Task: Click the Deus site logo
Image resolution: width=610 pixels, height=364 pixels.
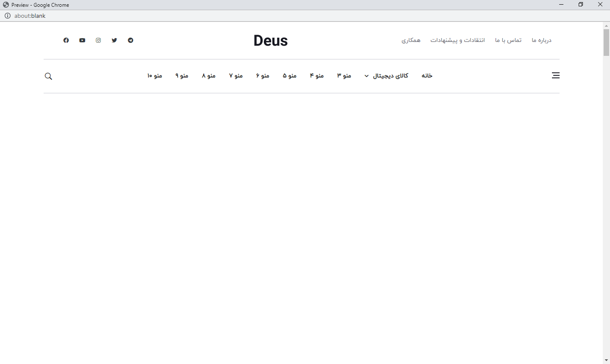Action: point(271,41)
